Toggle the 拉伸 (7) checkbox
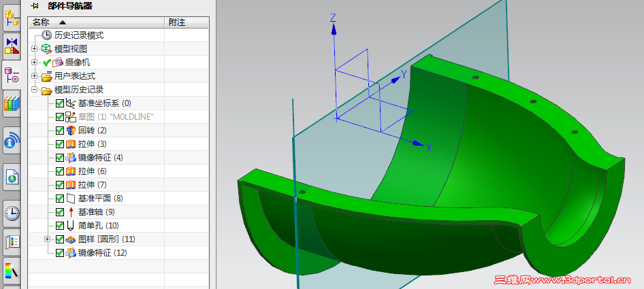Image resolution: width=644 pixels, height=289 pixels. [x=59, y=185]
